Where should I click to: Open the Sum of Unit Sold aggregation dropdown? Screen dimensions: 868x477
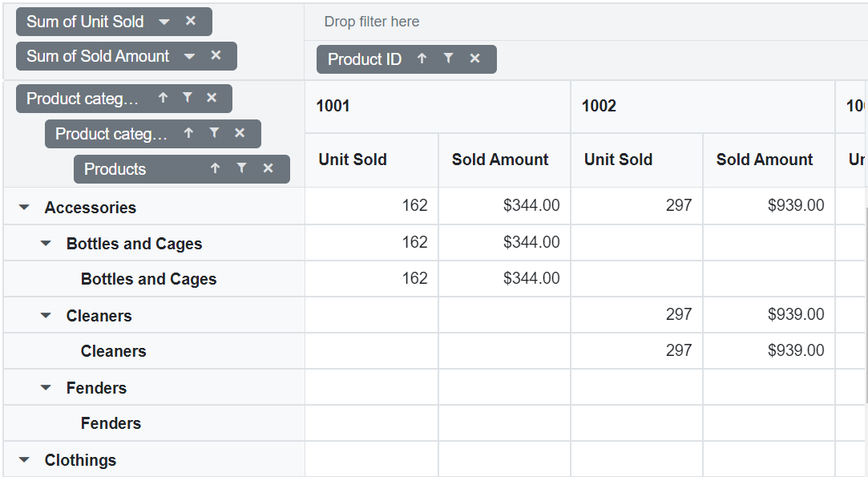point(164,22)
